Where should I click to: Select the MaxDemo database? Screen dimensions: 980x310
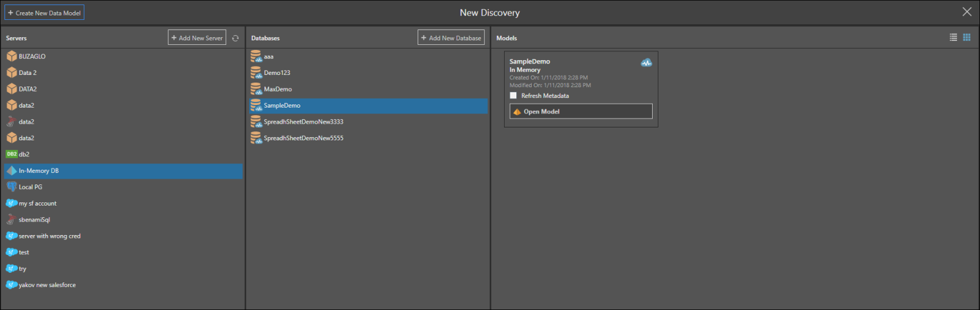pyautogui.click(x=277, y=89)
